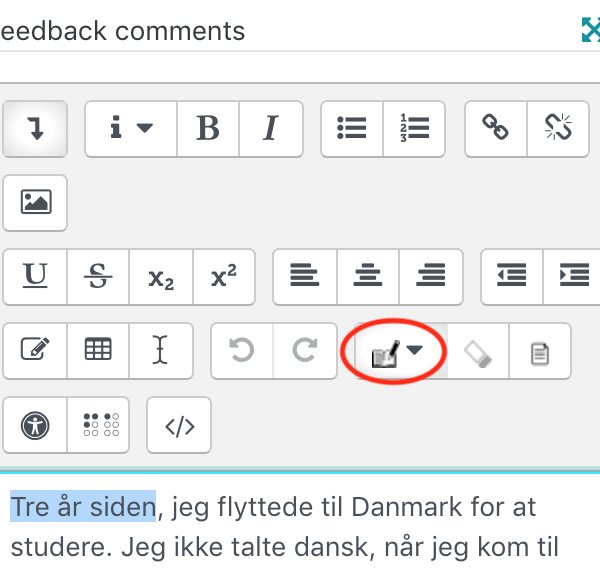This screenshot has width=600, height=570.
Task: Insert an unordered bullet list
Action: [352, 129]
